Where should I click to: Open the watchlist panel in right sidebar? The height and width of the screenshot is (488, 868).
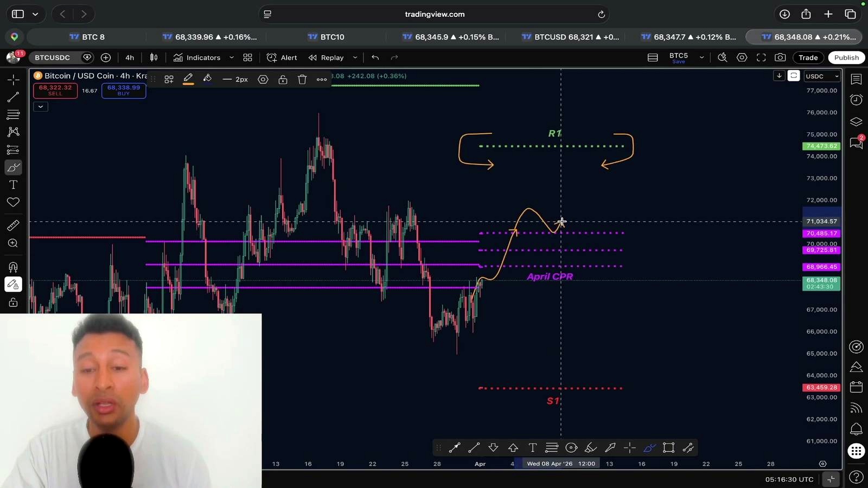856,80
